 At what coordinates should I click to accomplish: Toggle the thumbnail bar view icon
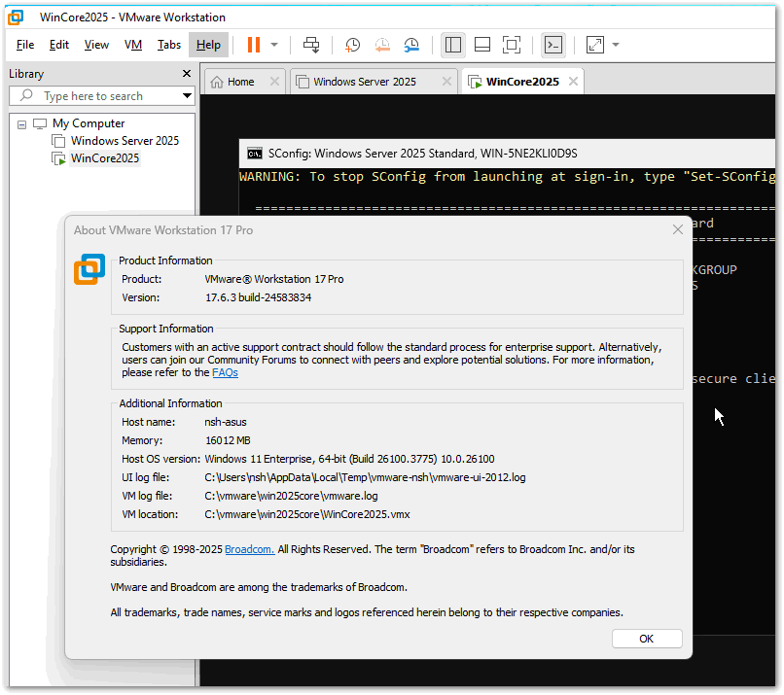(482, 45)
